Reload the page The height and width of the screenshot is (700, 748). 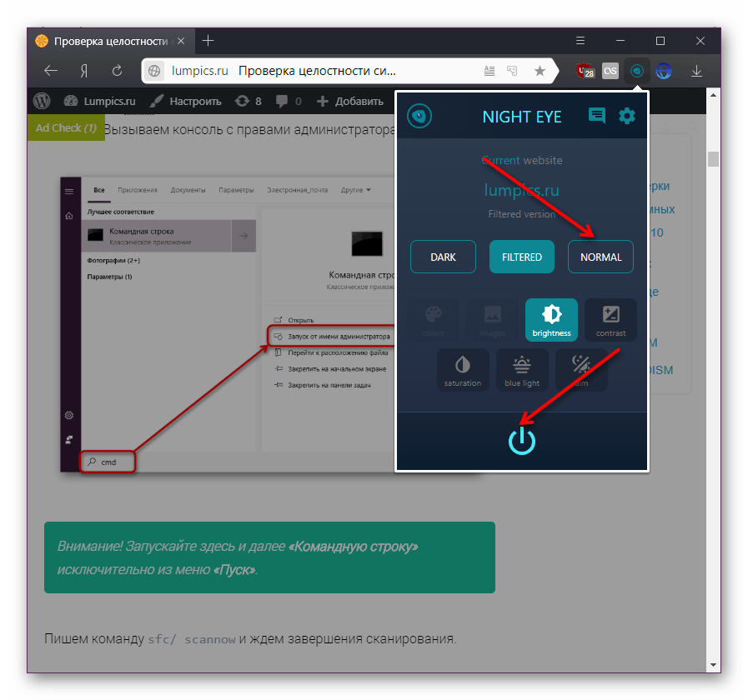tap(117, 71)
